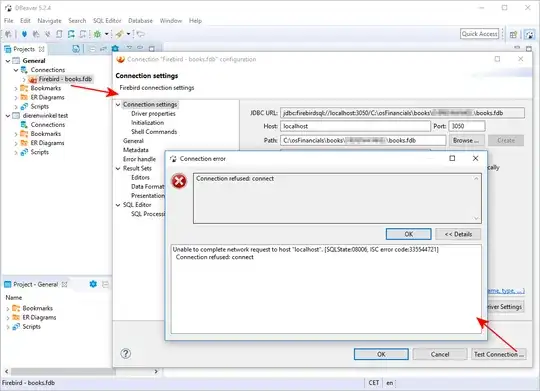The width and height of the screenshot is (540, 391).
Task: Click collapse icon in Project - General panel header
Action: (x=105, y=284)
